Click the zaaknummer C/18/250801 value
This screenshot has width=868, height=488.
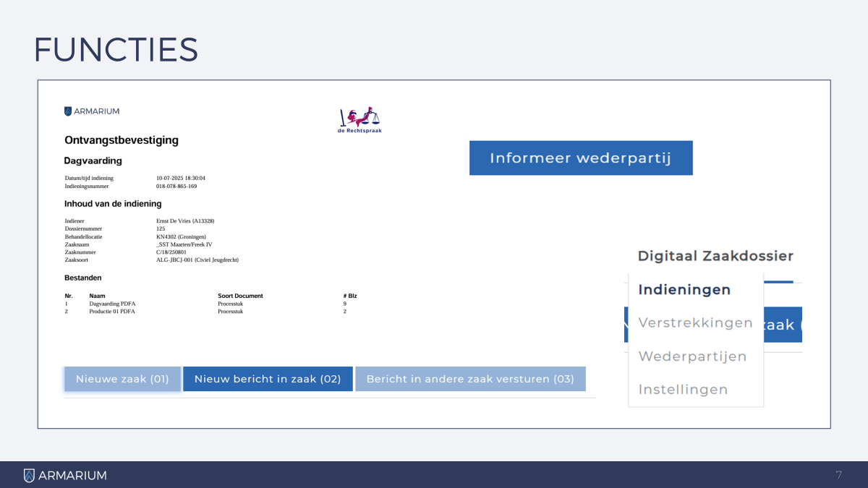(x=171, y=252)
